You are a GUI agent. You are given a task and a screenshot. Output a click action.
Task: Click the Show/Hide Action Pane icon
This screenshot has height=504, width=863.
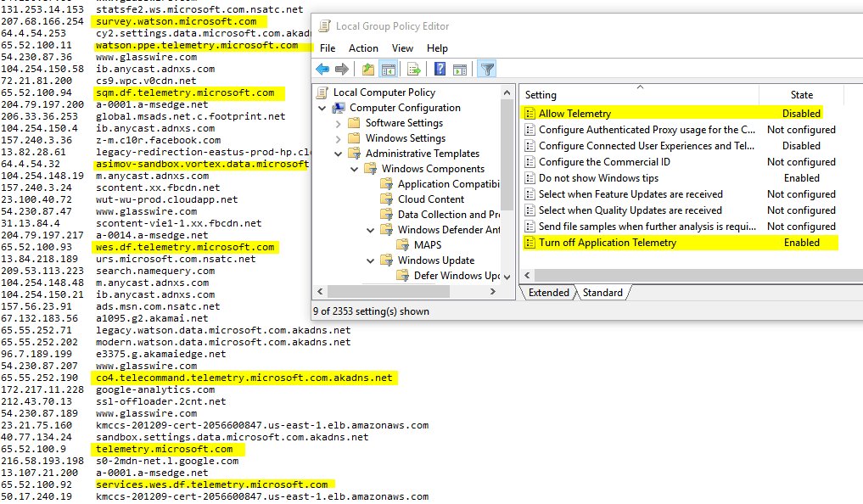click(x=460, y=69)
